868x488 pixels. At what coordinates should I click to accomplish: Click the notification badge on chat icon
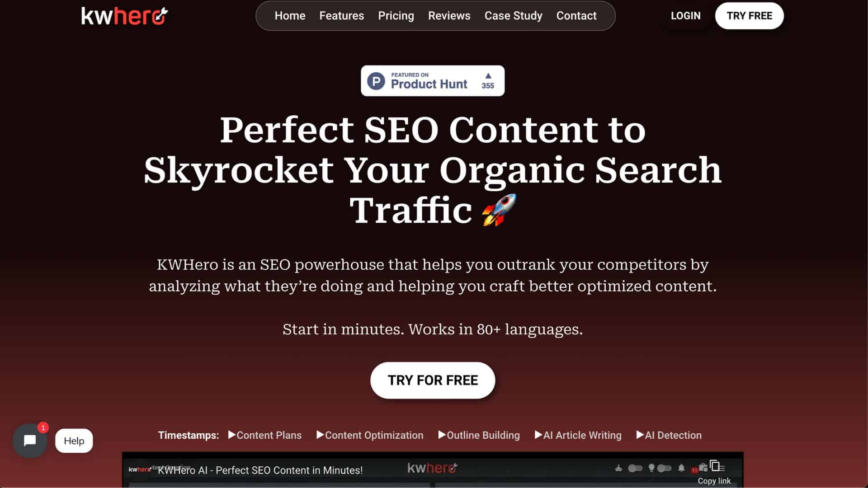pyautogui.click(x=42, y=427)
